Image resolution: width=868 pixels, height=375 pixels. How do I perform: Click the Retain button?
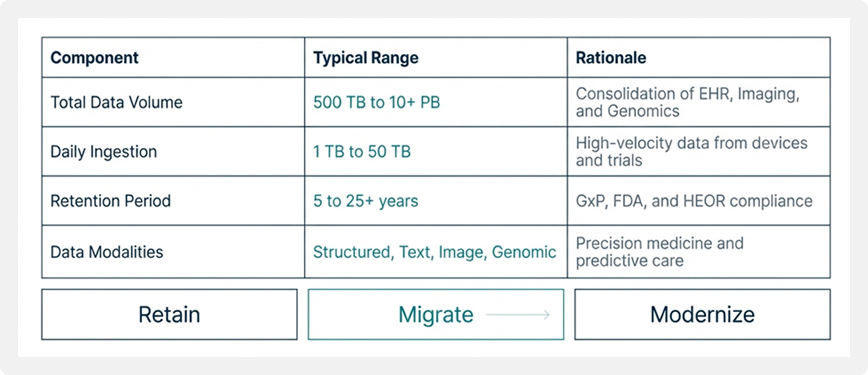tap(169, 314)
